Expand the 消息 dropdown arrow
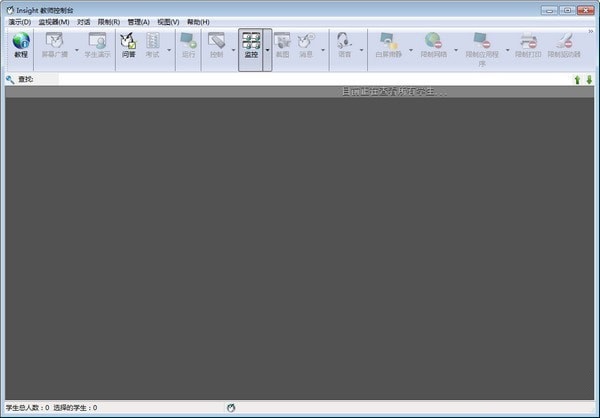Viewport: 600px width, 418px height. (323, 50)
